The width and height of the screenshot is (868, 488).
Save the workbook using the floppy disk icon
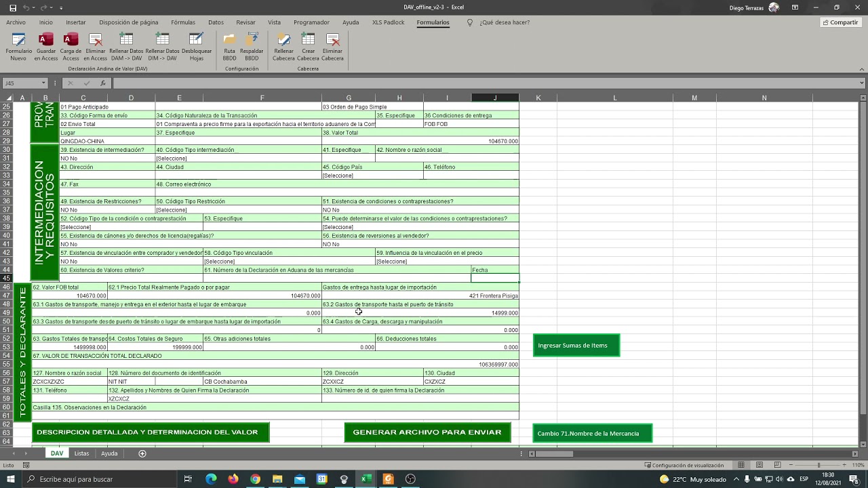coord(13,7)
